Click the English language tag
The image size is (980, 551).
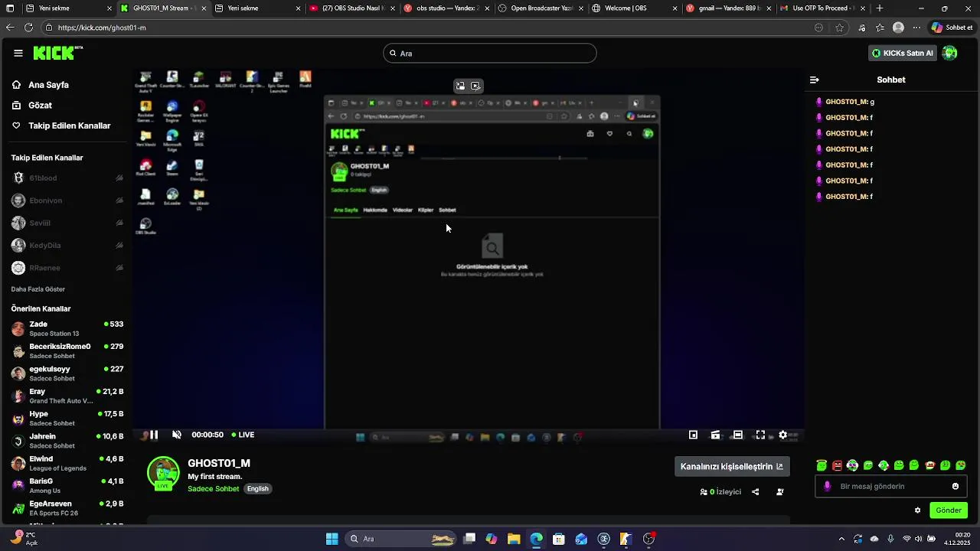pos(258,489)
